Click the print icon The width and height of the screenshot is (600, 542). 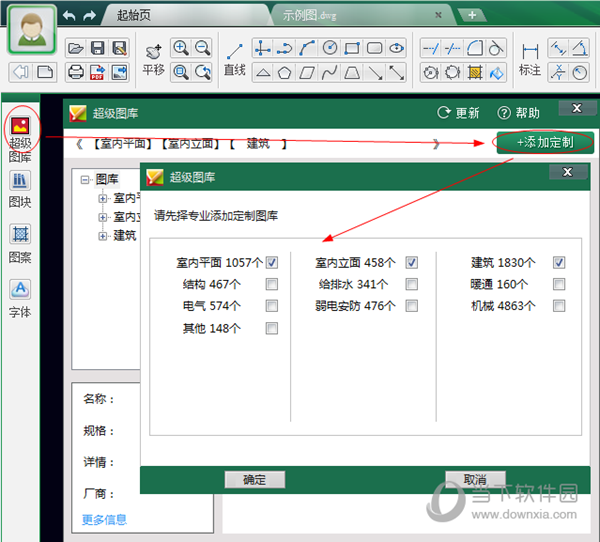pos(75,72)
